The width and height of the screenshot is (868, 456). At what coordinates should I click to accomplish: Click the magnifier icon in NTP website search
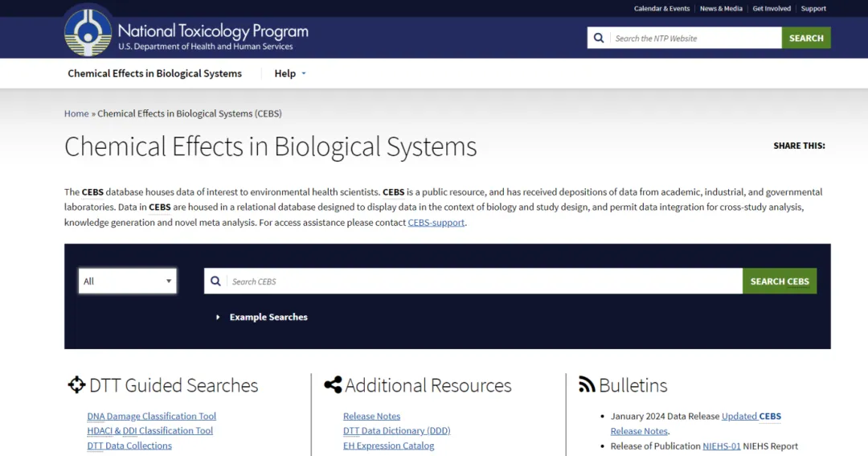599,39
